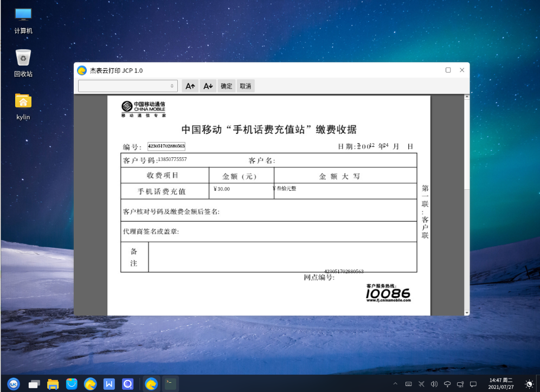Click 金额大写 column header
Viewport: 540px width, 392px height.
339,176
